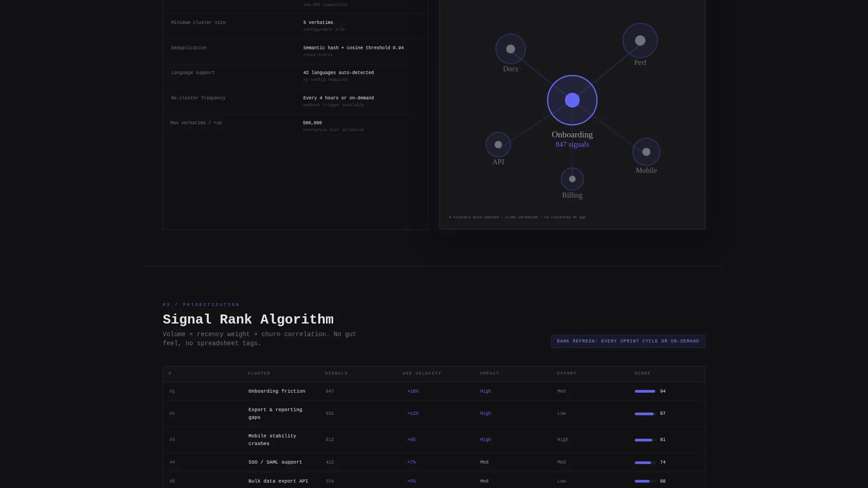Click the 5 verbatims value

318,23
